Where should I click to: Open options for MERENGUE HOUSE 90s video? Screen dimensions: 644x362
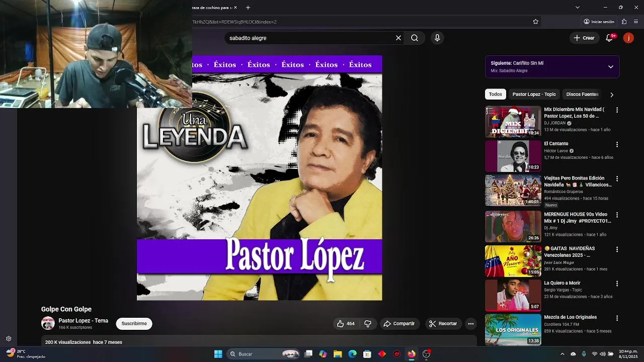click(x=617, y=215)
